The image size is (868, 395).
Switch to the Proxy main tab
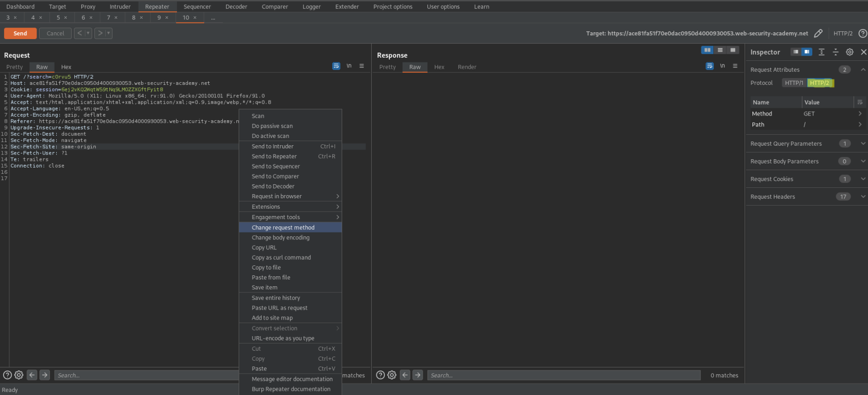88,7
